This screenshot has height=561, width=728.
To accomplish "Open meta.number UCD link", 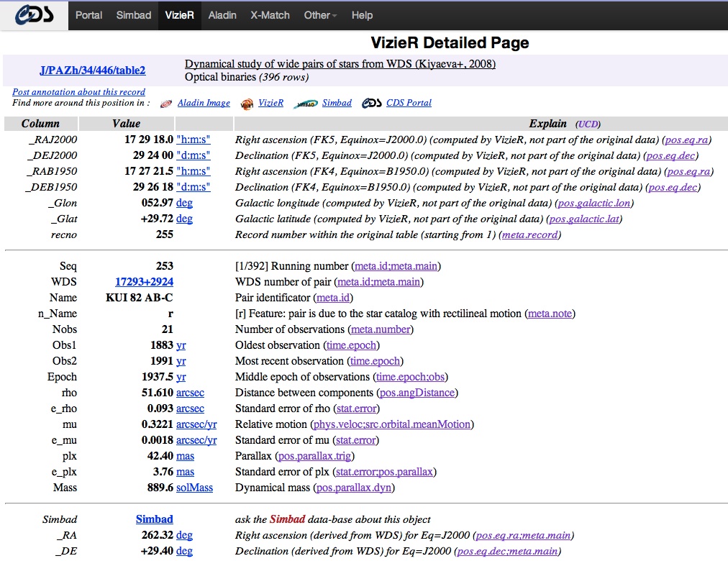I will coord(381,329).
